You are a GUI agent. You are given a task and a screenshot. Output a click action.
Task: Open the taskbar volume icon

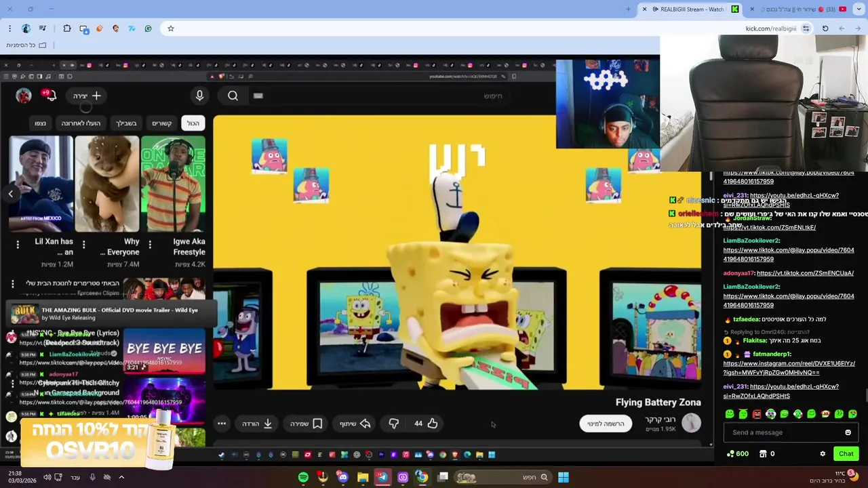pyautogui.click(x=47, y=477)
